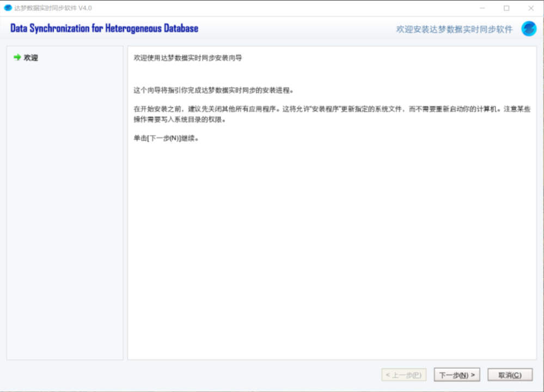
Task: Maximize the installer window
Action: [506, 8]
